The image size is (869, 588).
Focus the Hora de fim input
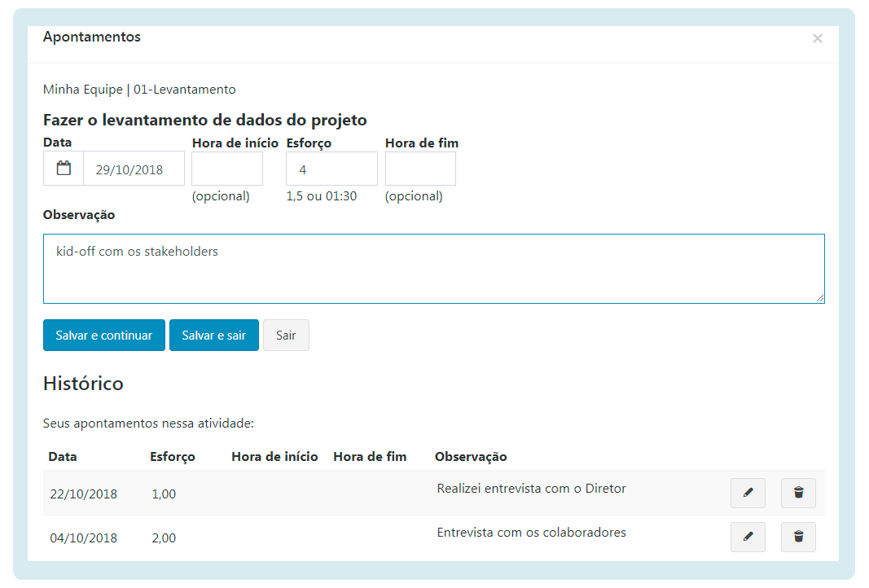tap(420, 169)
